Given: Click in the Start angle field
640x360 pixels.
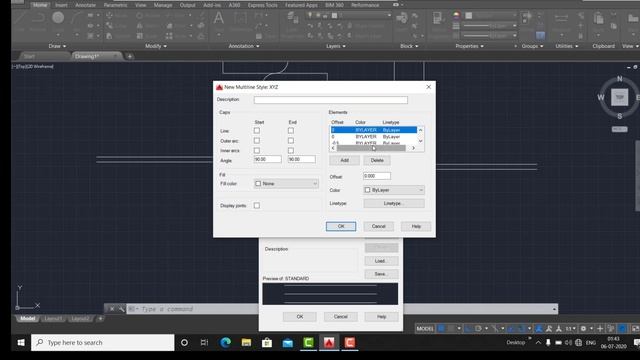Looking at the screenshot, I should click(x=267, y=159).
